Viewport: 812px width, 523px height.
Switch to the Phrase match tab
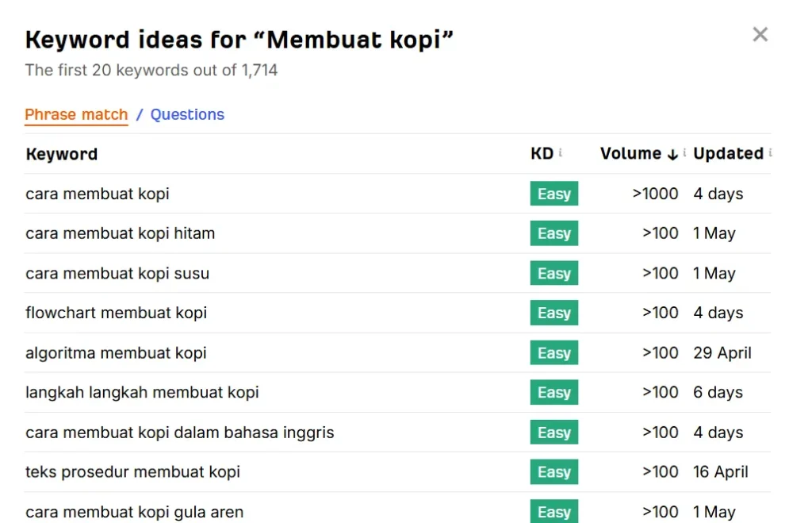[x=76, y=114]
